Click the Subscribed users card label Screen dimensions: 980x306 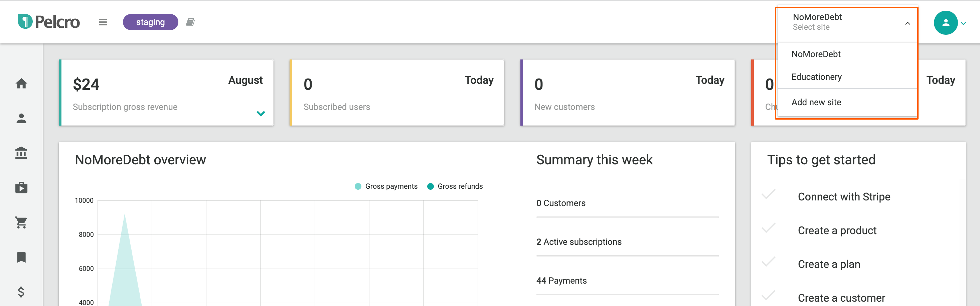[336, 107]
